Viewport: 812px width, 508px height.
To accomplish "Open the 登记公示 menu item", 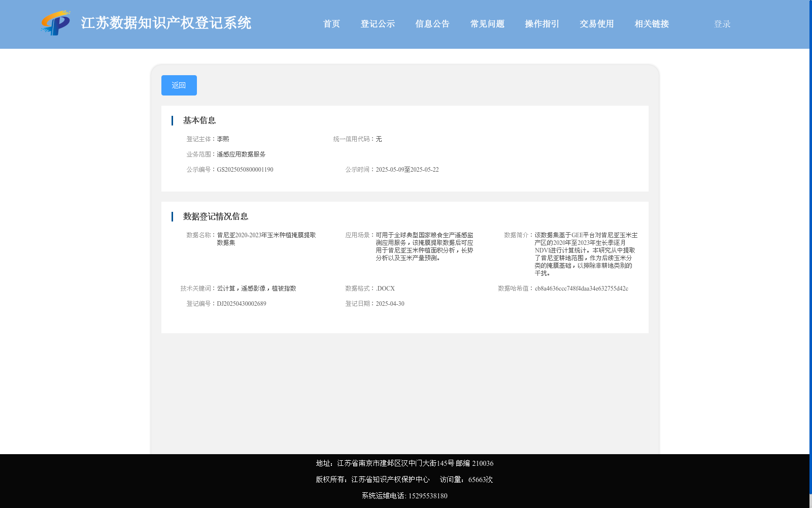I will coord(378,24).
